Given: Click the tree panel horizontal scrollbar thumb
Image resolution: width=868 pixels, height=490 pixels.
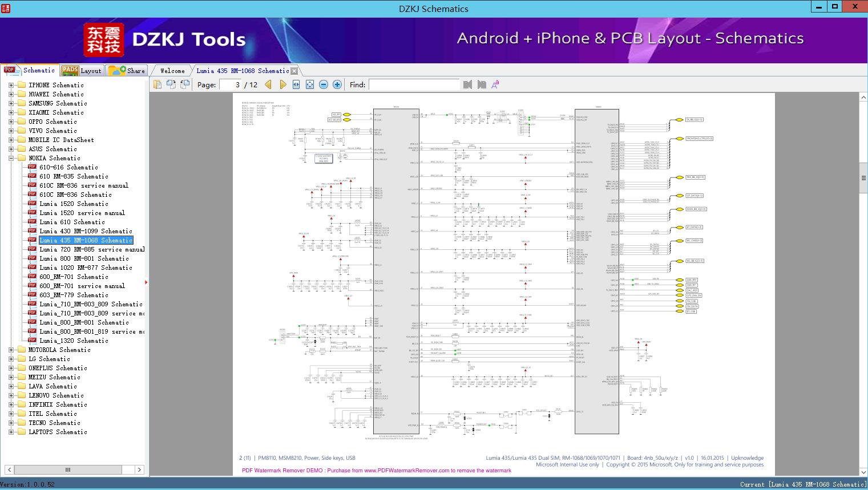Looking at the screenshot, I should (67, 469).
